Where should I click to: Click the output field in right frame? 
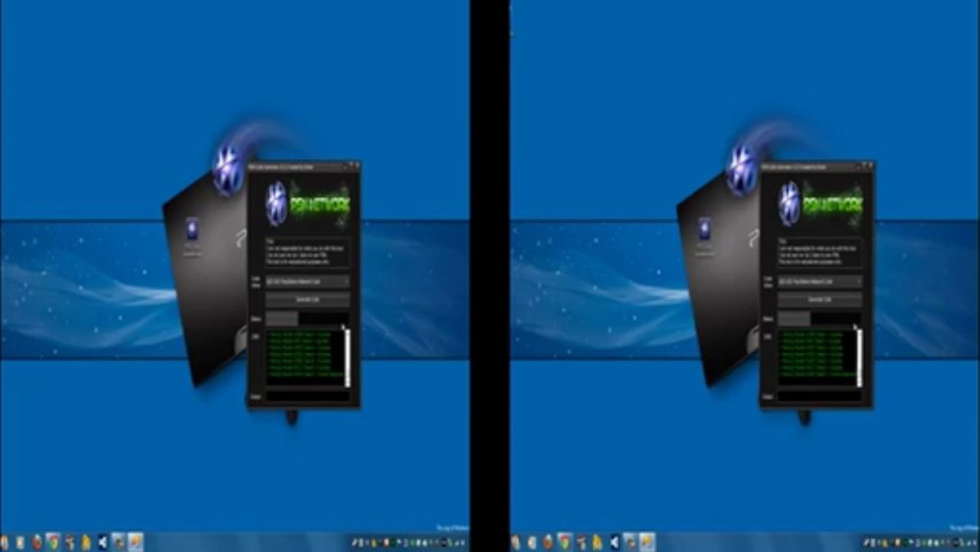[821, 396]
